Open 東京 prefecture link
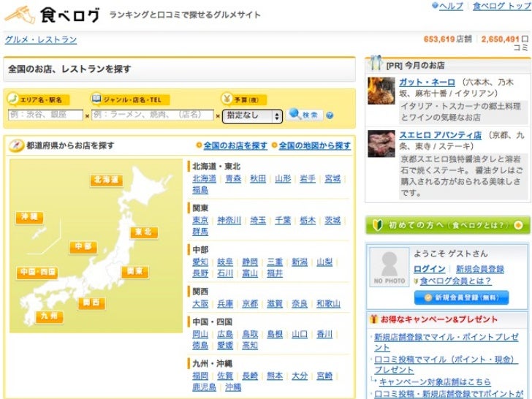Viewport: 532px width, 399px height. point(200,221)
